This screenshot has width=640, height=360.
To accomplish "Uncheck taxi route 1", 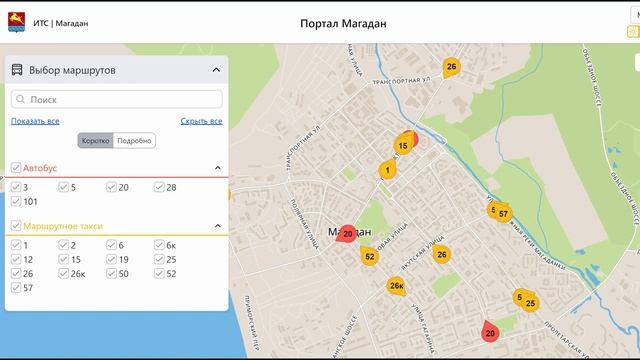I will (x=16, y=245).
